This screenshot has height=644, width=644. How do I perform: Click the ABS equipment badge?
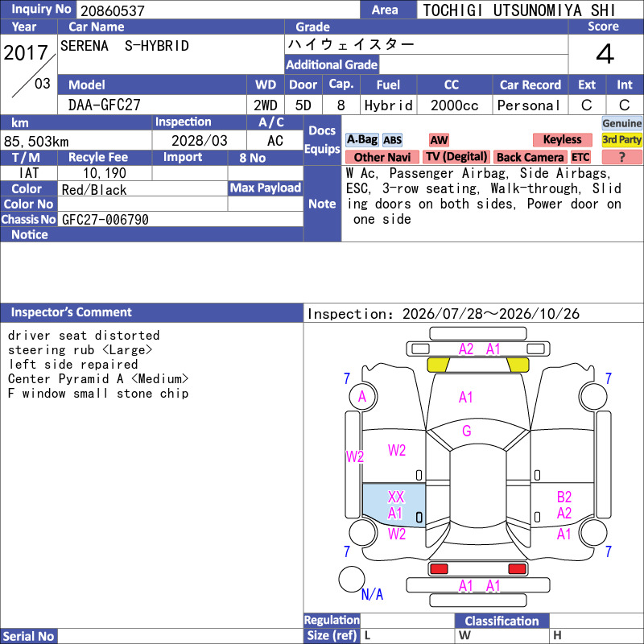(392, 140)
